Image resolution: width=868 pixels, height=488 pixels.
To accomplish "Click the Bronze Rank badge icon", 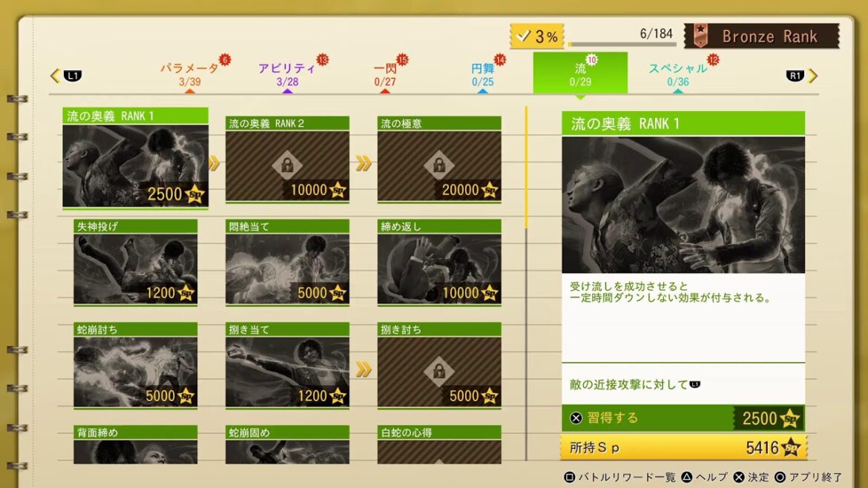I will [x=700, y=36].
